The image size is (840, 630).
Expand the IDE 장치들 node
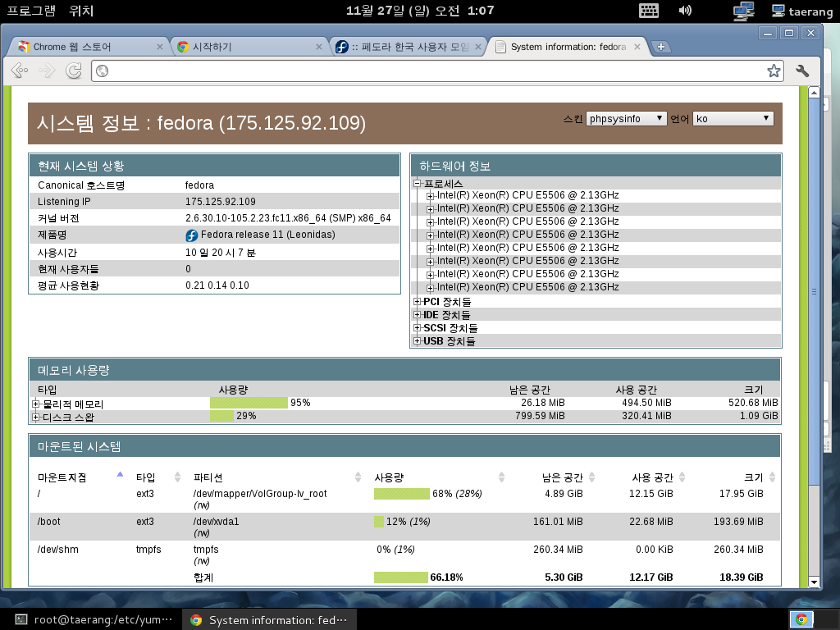coord(418,314)
